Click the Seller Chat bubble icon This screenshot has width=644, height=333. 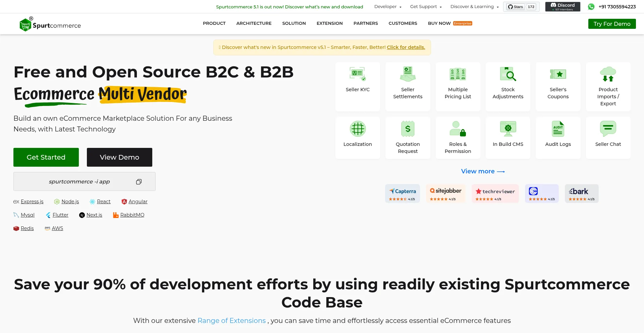coord(608,129)
